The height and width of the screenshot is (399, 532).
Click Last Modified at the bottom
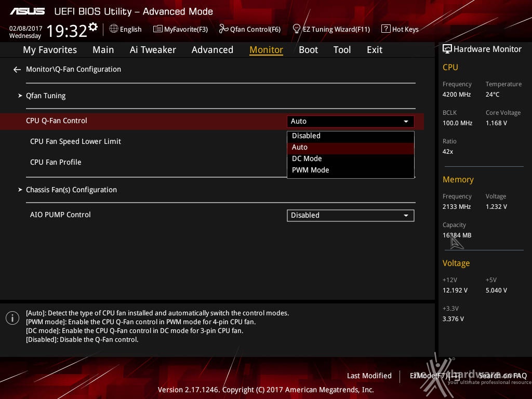(x=369, y=376)
